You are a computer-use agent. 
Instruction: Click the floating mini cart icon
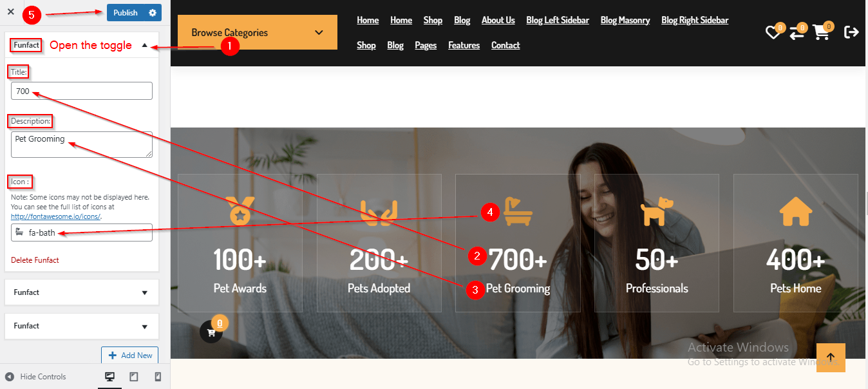pos(211,332)
